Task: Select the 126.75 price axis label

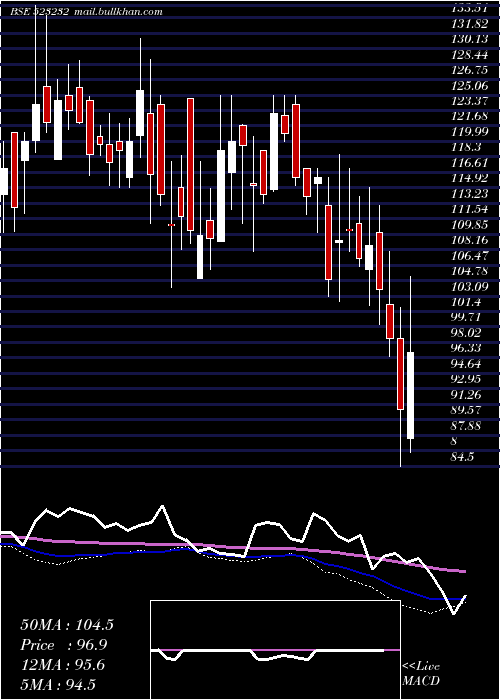Action: pyautogui.click(x=469, y=70)
